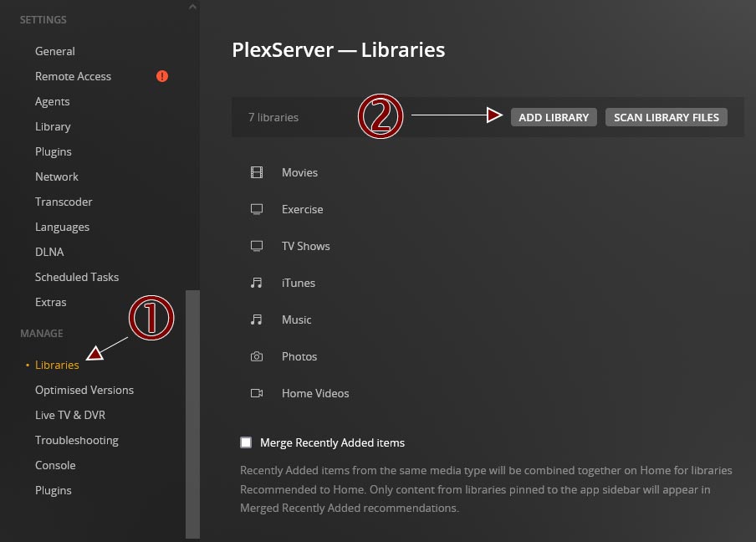
Task: Select the Movies library row
Action: pos(488,172)
